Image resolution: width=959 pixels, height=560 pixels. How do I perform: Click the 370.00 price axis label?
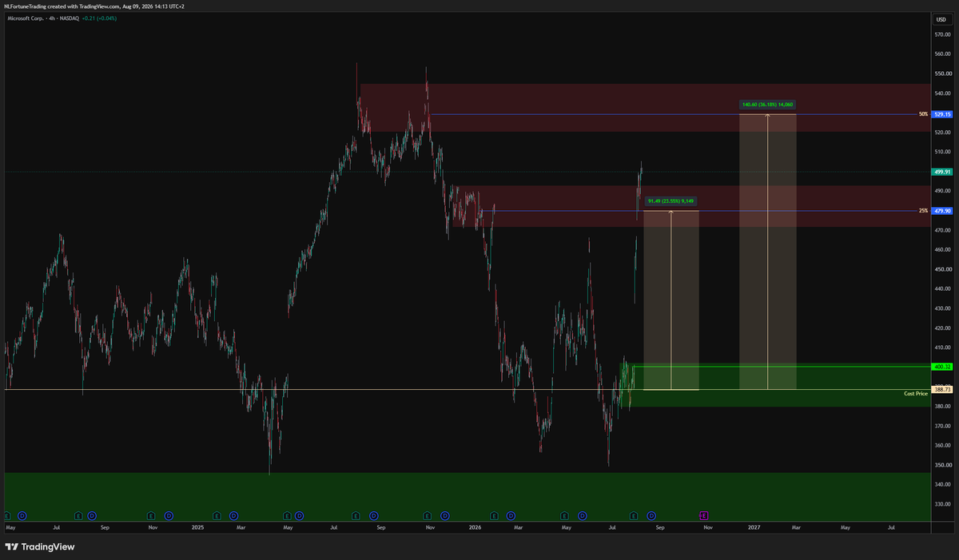point(941,426)
